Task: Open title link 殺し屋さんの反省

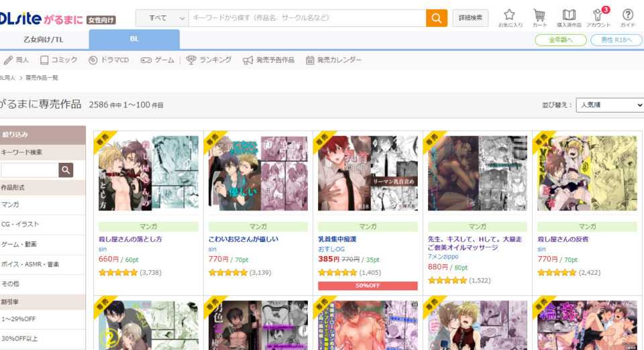Action: [563, 239]
